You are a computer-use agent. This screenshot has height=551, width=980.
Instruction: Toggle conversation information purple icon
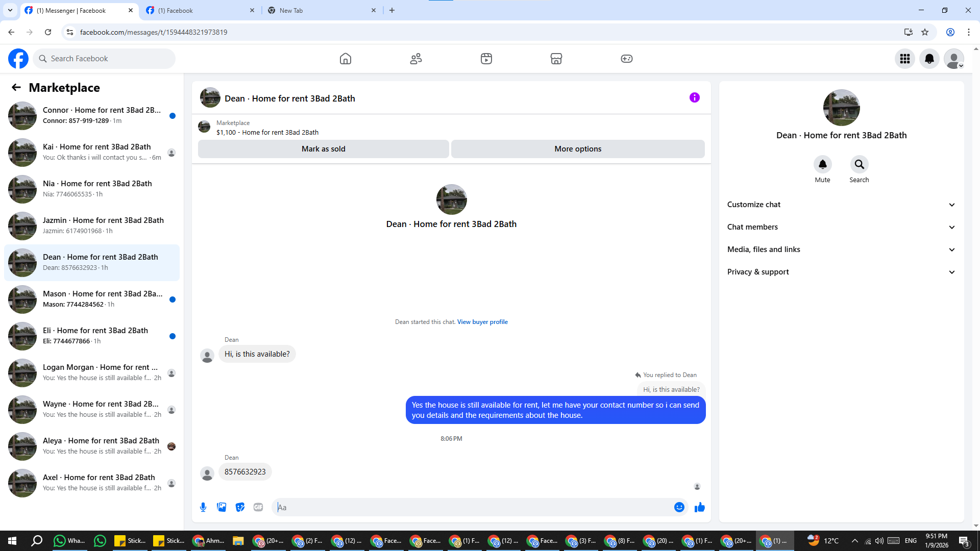(694, 97)
